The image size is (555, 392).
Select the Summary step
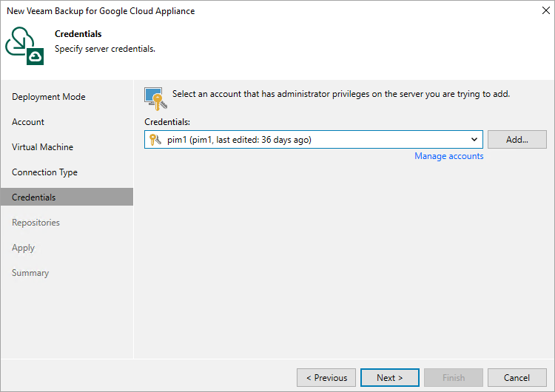[30, 273]
